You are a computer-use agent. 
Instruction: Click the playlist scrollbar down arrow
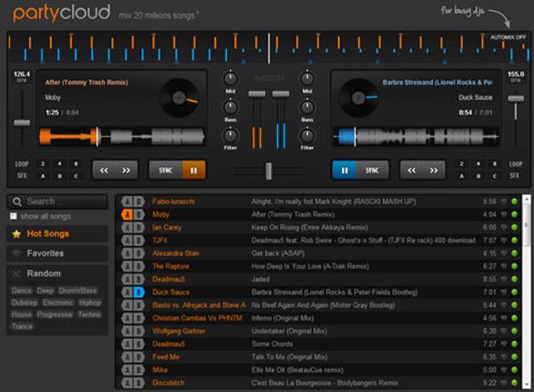pyautogui.click(x=526, y=384)
